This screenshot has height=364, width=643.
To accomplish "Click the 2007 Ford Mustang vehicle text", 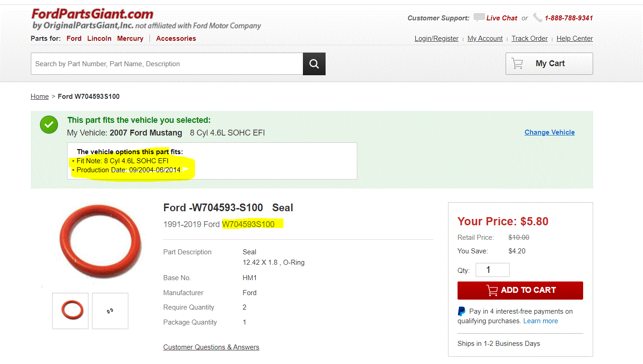I will click(146, 133).
